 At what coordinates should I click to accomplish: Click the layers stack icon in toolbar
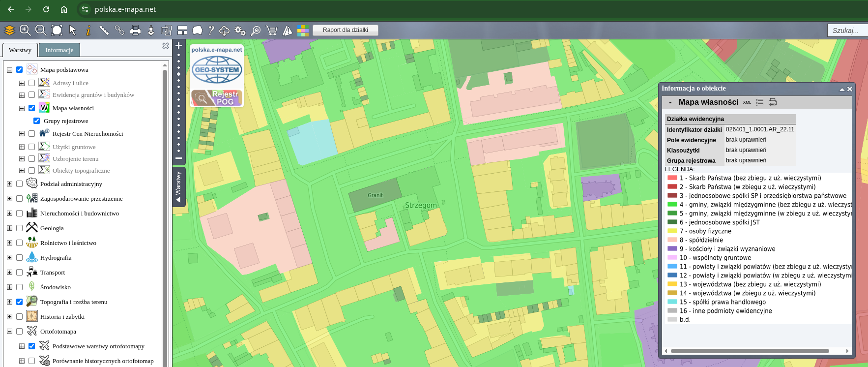[9, 31]
